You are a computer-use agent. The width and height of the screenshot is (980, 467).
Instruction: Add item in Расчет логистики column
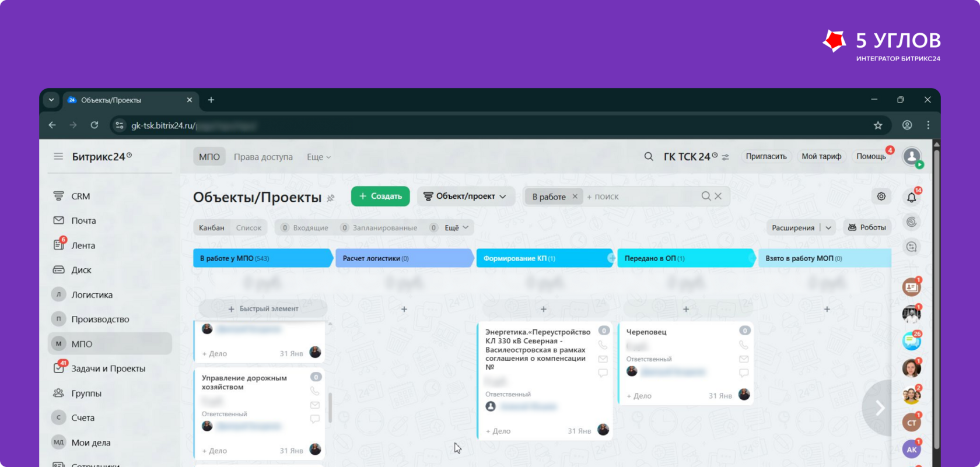coord(404,310)
